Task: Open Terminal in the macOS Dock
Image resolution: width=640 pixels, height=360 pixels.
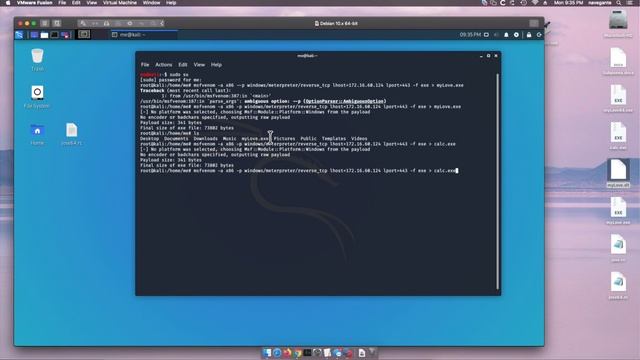Action: (x=307, y=353)
